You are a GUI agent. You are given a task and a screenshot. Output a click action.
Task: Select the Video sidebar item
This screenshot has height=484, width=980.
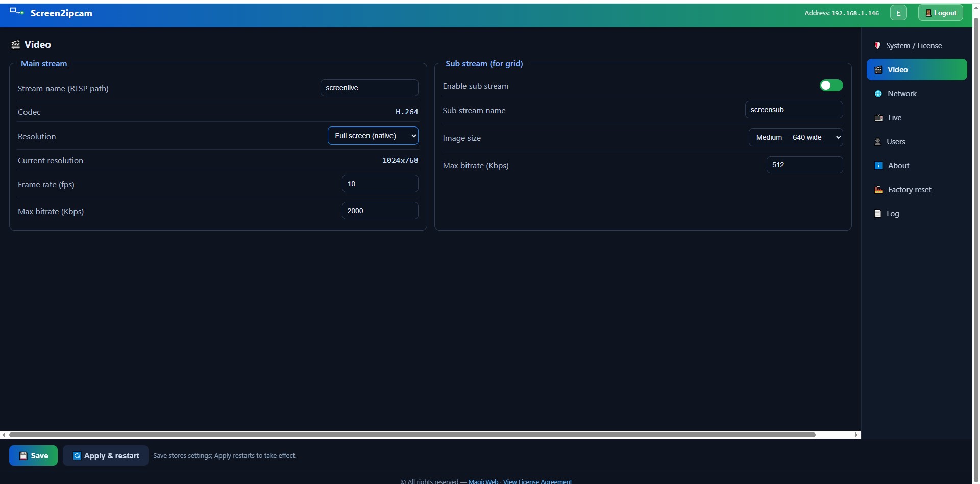pyautogui.click(x=917, y=69)
